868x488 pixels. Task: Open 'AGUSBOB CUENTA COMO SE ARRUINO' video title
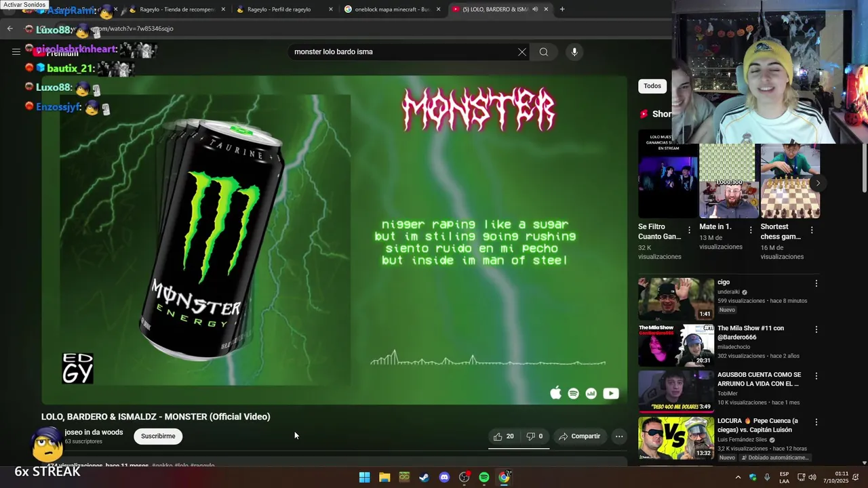[x=759, y=379]
